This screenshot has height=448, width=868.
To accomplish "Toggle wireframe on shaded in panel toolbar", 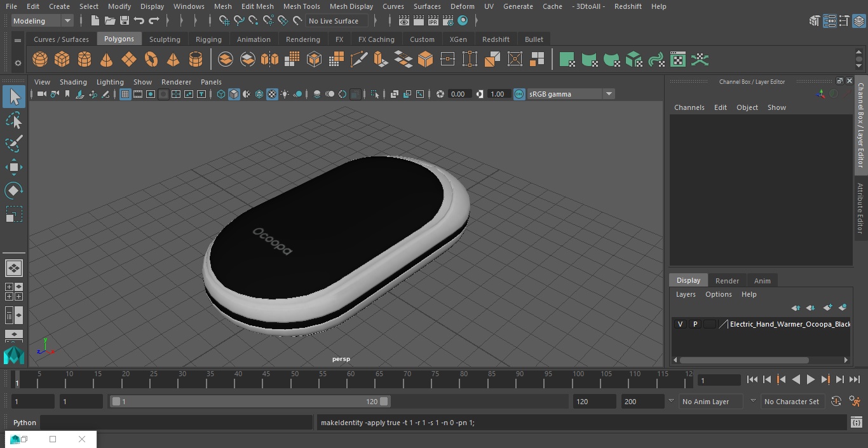I will (x=259, y=94).
